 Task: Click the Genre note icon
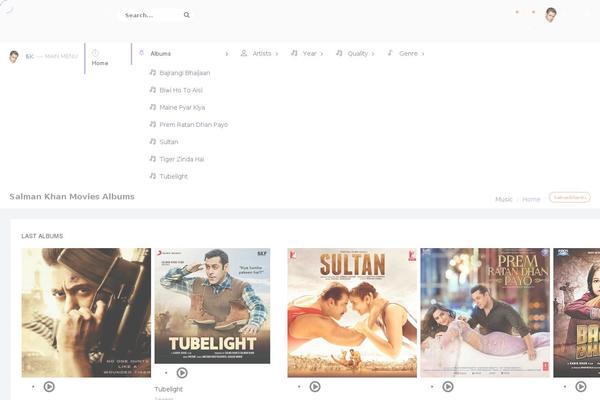pos(390,53)
